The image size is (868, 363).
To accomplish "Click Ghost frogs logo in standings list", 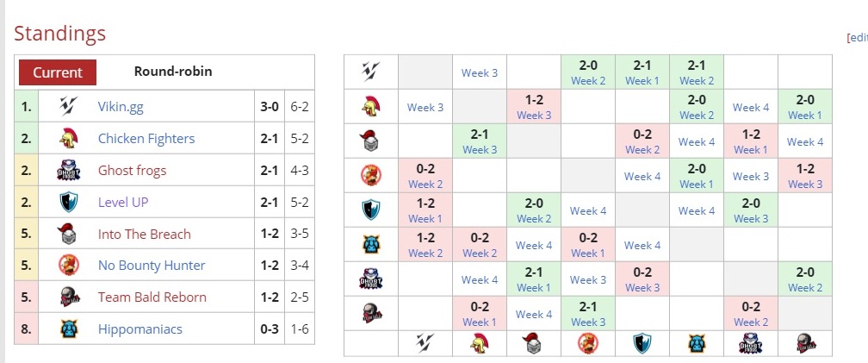I will tap(69, 171).
